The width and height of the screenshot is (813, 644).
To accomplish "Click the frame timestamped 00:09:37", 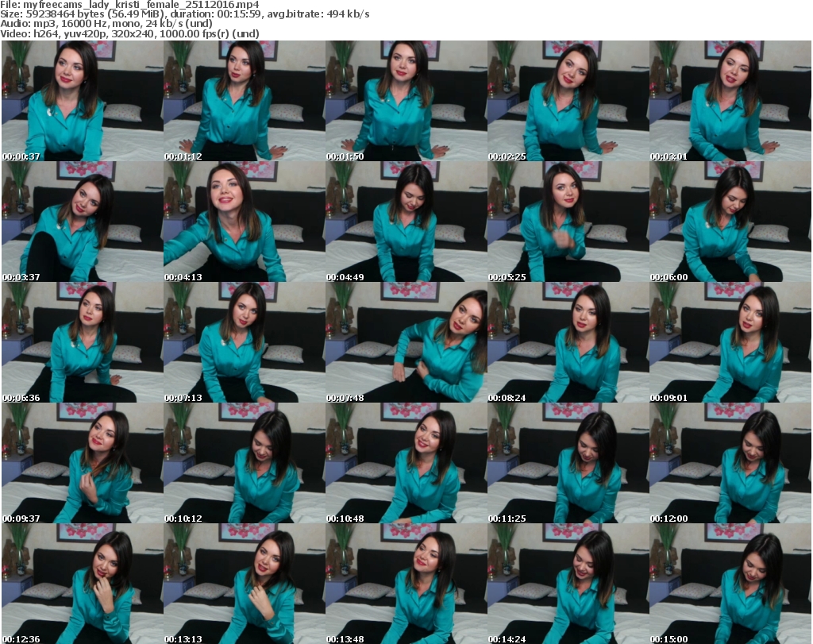I will 82,463.
